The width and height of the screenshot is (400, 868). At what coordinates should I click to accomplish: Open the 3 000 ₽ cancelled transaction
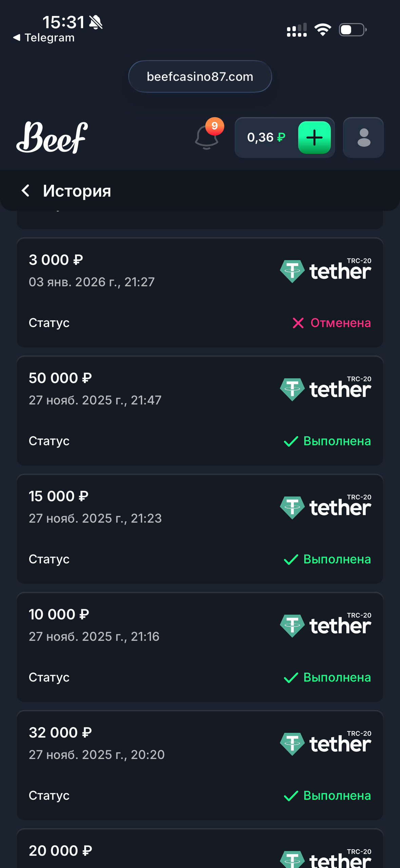[x=200, y=293]
